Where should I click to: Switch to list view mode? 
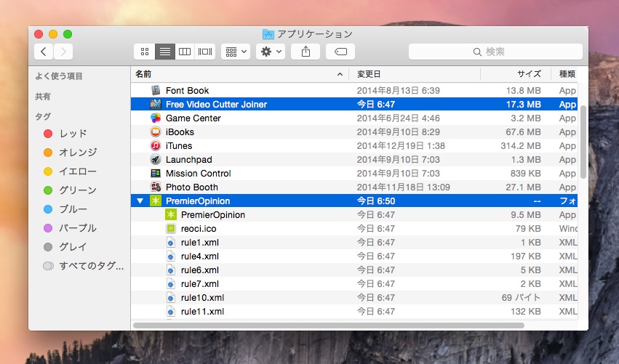(164, 52)
